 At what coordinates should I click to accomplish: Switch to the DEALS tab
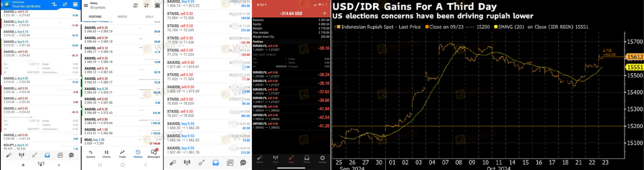coord(150,17)
